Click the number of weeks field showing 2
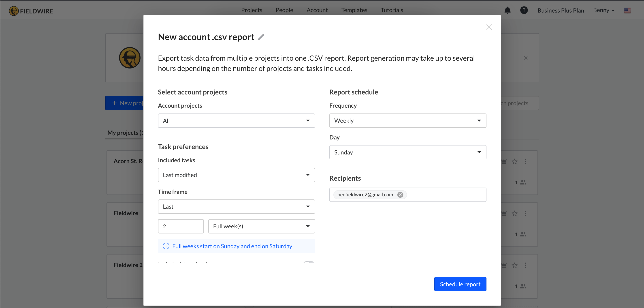Screen dimensions: 644x308 [181, 226]
